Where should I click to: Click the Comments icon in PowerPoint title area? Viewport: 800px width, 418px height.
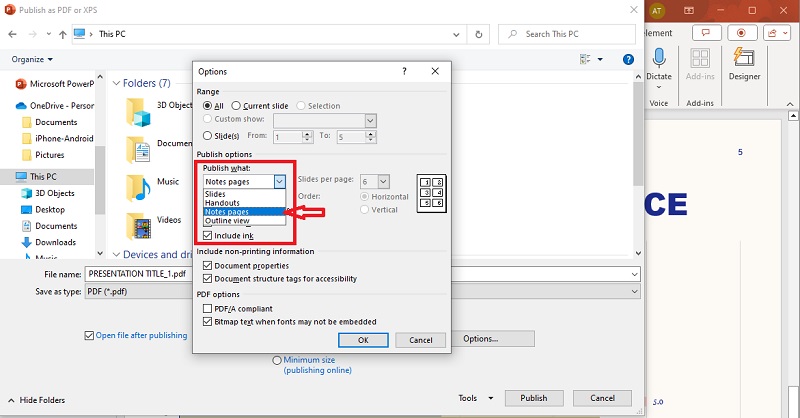tap(706, 33)
